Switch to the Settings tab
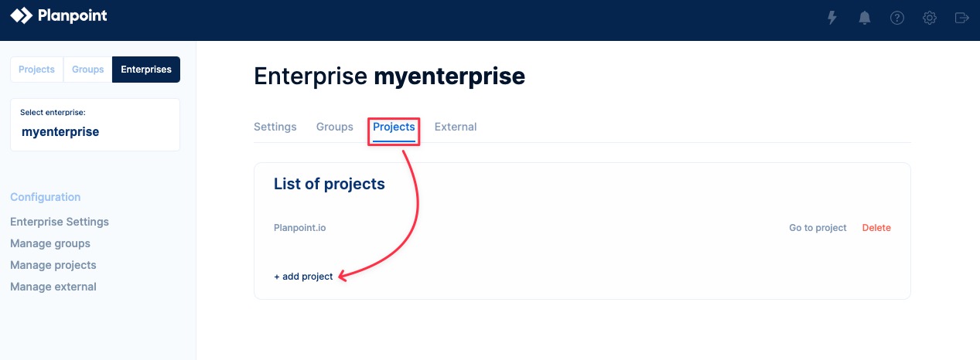 coord(275,127)
